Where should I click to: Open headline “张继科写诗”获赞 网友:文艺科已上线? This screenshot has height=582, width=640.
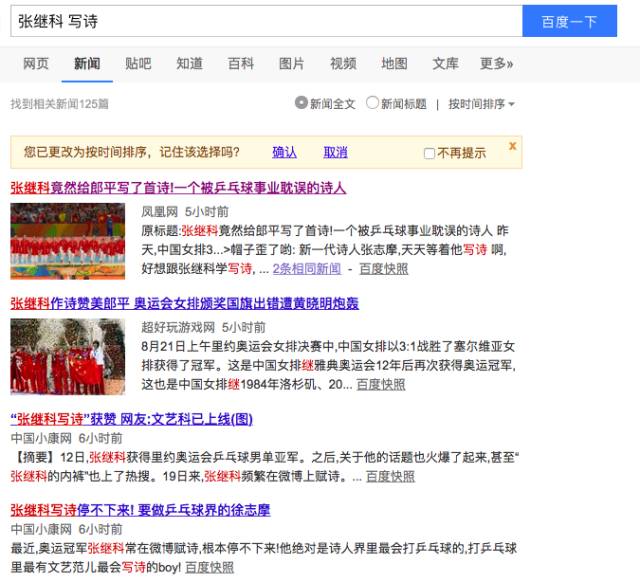point(131,419)
